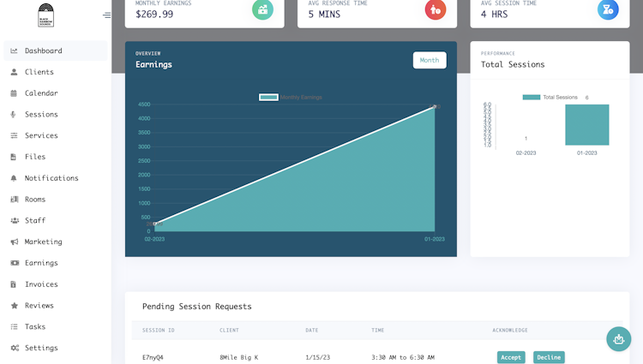Click the Dashboard chart icon
Viewport: 643px width, 364px height.
[14, 51]
